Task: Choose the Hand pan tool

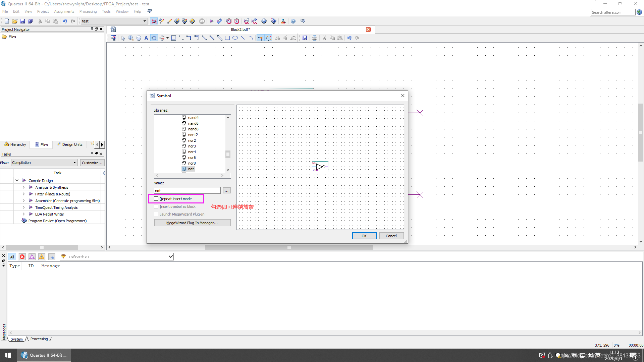Action: point(139,38)
